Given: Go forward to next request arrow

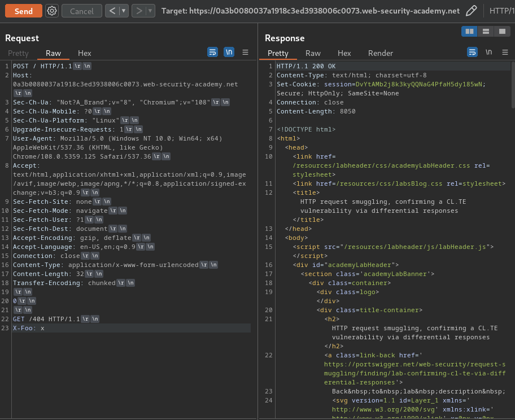Looking at the screenshot, I should [139, 11].
